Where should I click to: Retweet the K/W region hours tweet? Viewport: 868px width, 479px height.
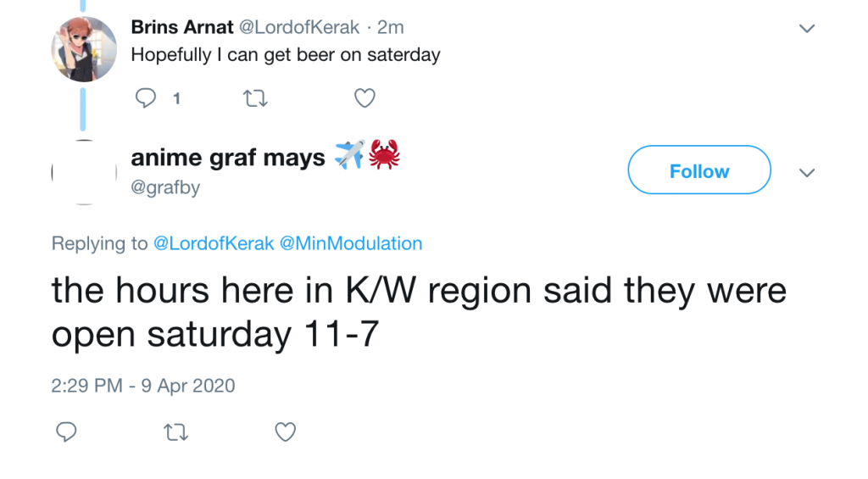pos(176,432)
